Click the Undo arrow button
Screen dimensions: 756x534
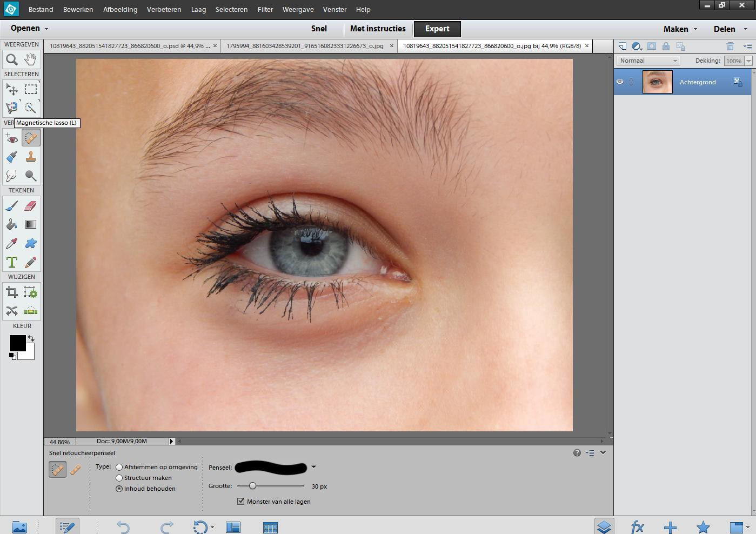coord(123,527)
